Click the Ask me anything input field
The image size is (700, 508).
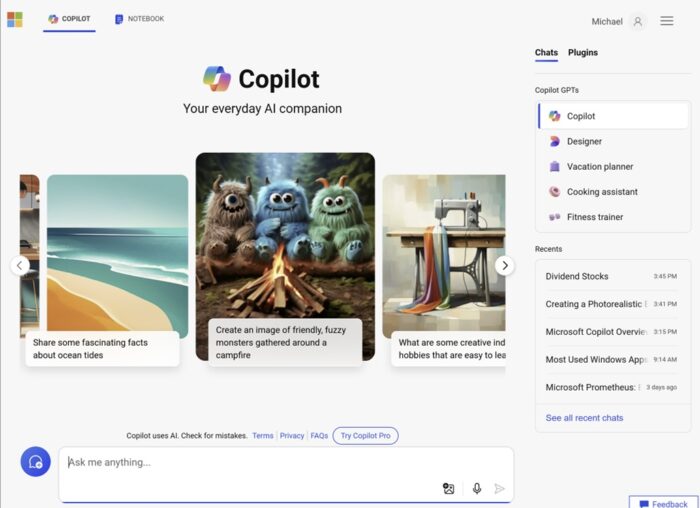(286, 474)
